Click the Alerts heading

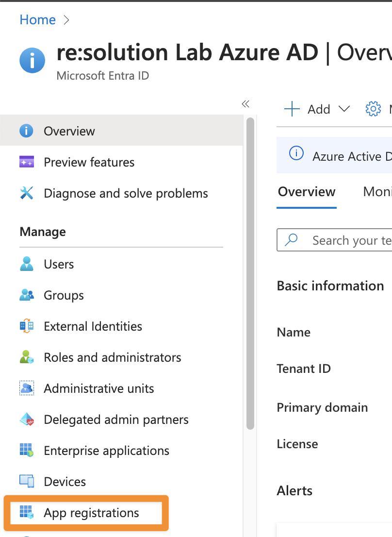click(x=294, y=491)
